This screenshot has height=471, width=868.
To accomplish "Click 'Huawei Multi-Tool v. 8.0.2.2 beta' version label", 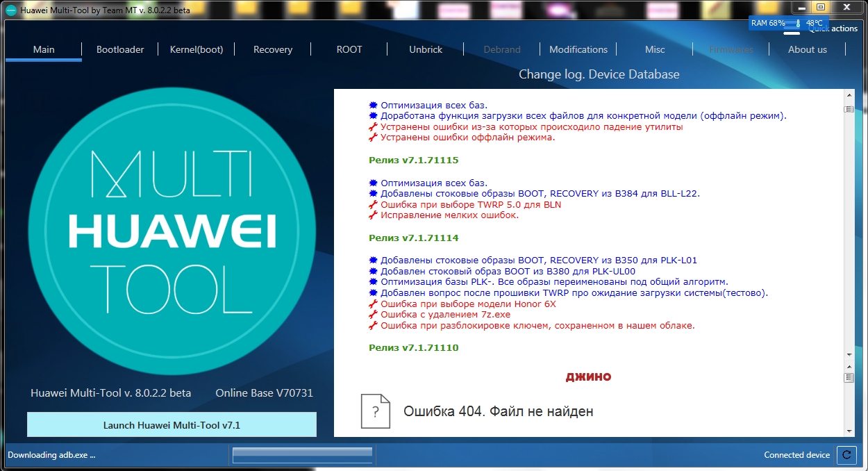I will (110, 392).
